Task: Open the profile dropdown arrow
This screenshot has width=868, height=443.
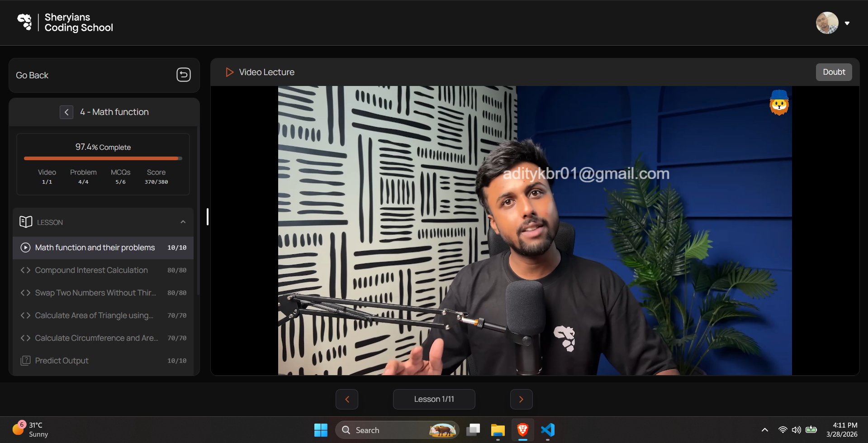Action: tap(847, 23)
